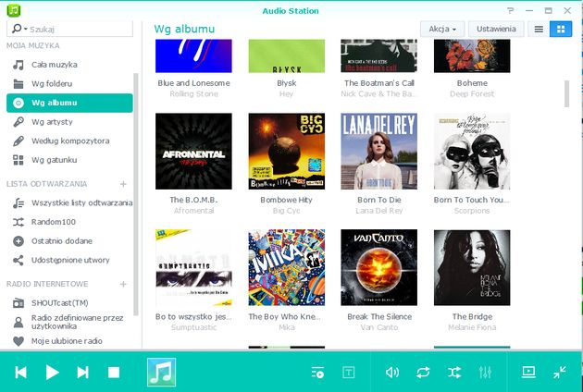Open Blue and Lonesome album cover
The width and height of the screenshot is (583, 392).
[x=193, y=55]
